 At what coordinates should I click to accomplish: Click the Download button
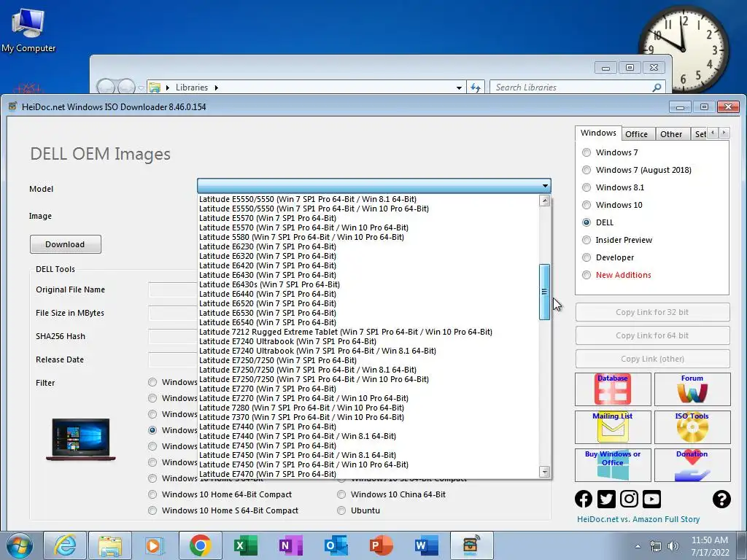65,244
